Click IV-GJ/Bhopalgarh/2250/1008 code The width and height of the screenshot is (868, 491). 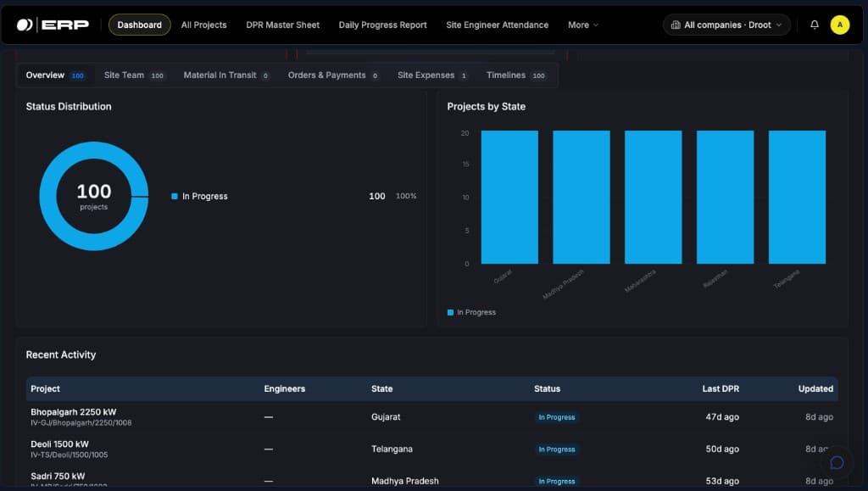click(x=81, y=423)
